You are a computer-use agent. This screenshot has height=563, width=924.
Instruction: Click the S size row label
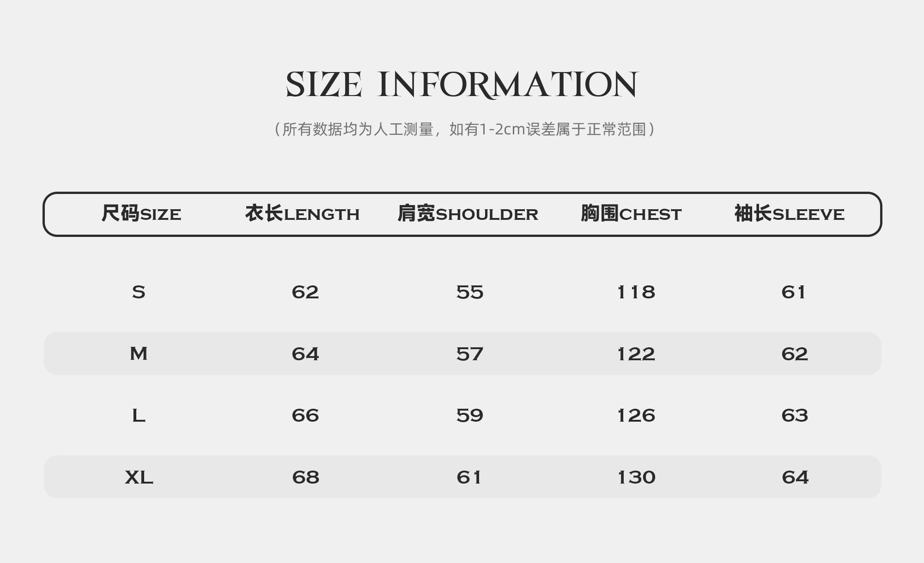tap(139, 292)
